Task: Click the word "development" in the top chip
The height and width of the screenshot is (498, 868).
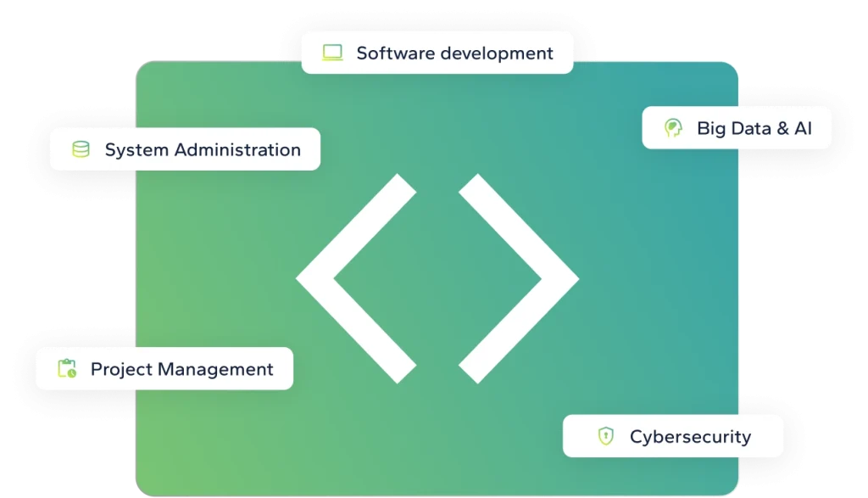Action: [x=497, y=53]
